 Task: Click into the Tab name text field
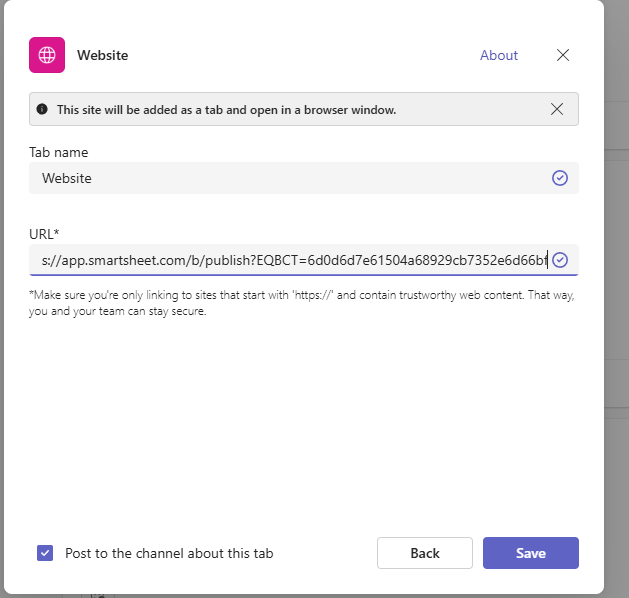[x=290, y=178]
